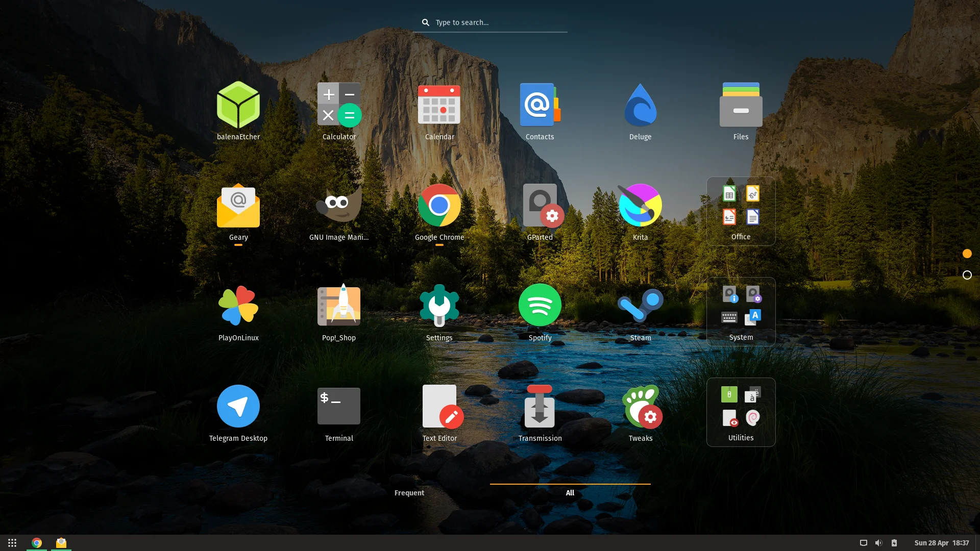Select the All apps tab

tap(570, 493)
